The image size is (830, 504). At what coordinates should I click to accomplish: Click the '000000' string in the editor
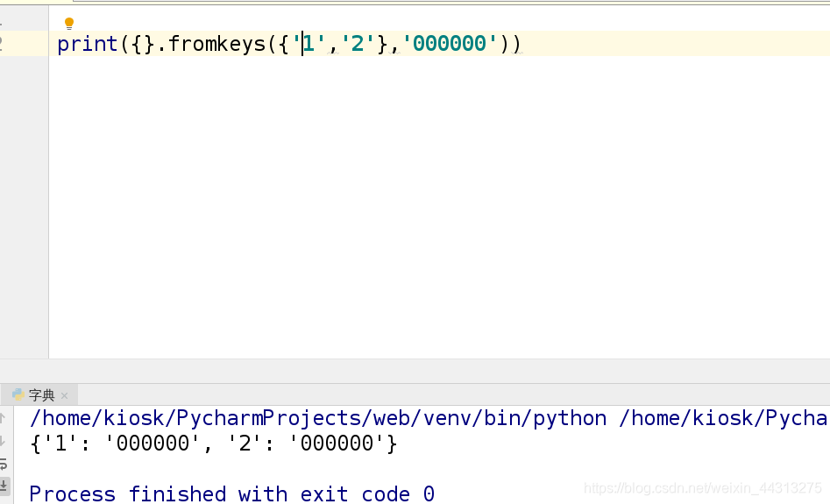[450, 44]
